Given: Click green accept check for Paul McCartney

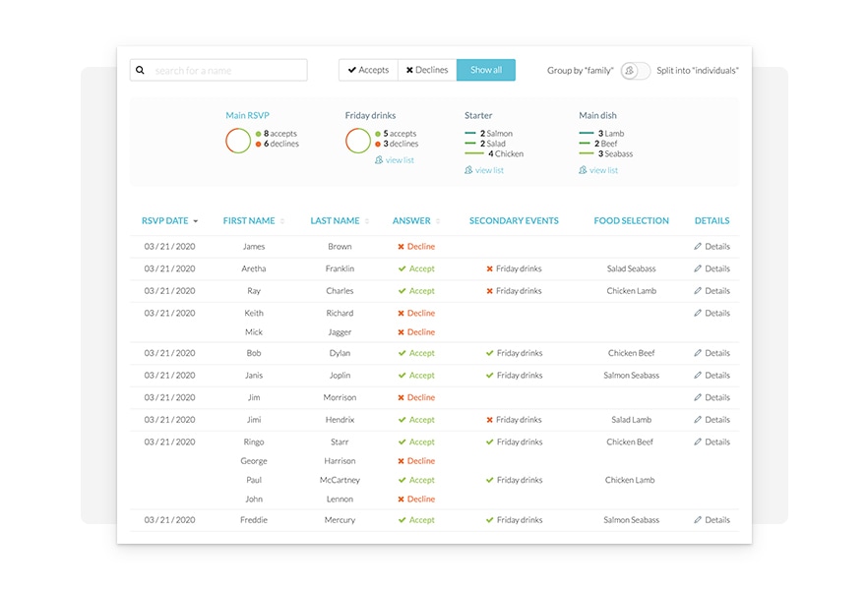Looking at the screenshot, I should [402, 480].
